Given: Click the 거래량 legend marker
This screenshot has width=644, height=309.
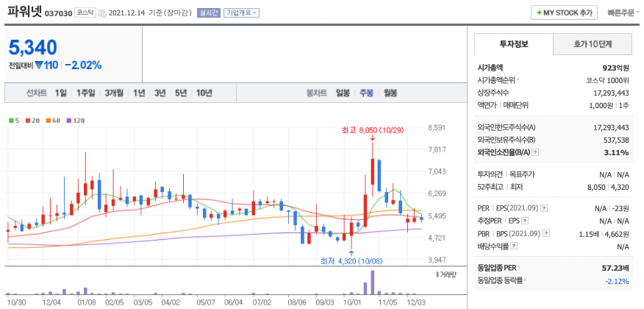Looking at the screenshot, I should click(x=437, y=274).
